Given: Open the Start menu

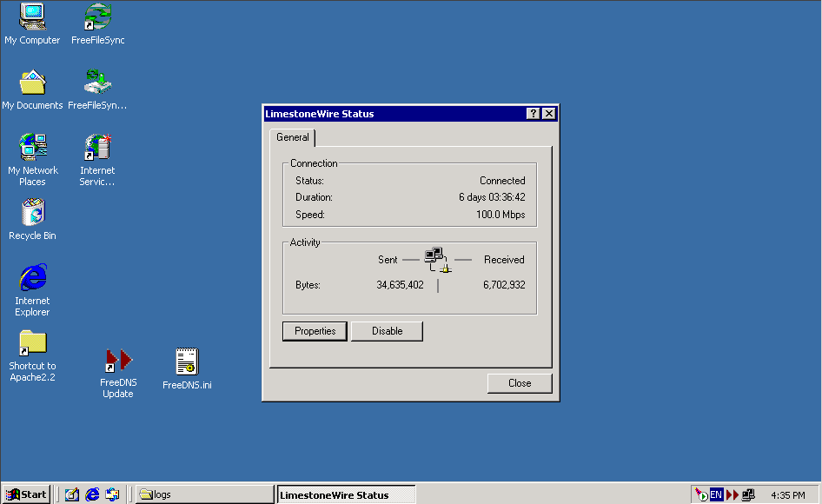Looking at the screenshot, I should [x=27, y=494].
